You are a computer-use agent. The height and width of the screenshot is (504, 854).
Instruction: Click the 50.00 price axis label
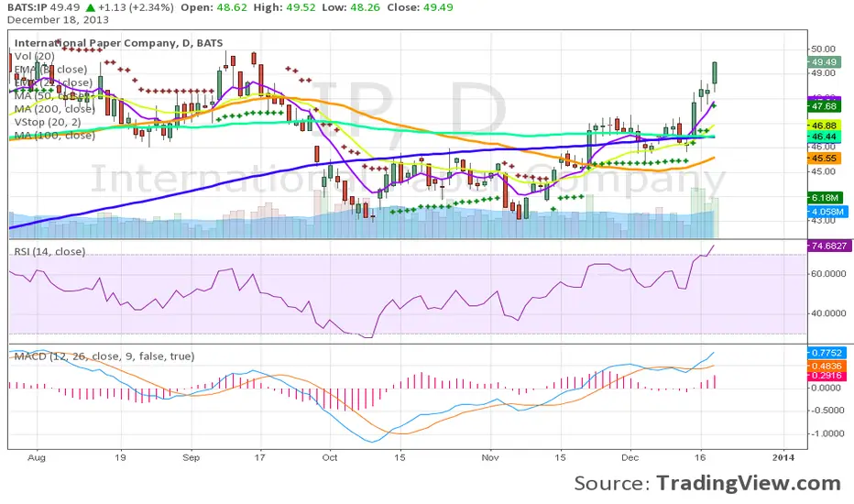pyautogui.click(x=824, y=49)
